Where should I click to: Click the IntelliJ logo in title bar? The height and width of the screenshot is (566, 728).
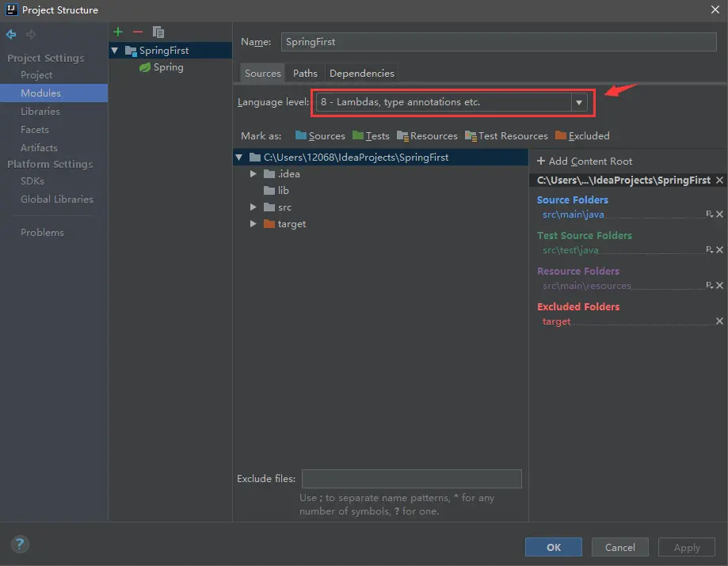coord(12,9)
